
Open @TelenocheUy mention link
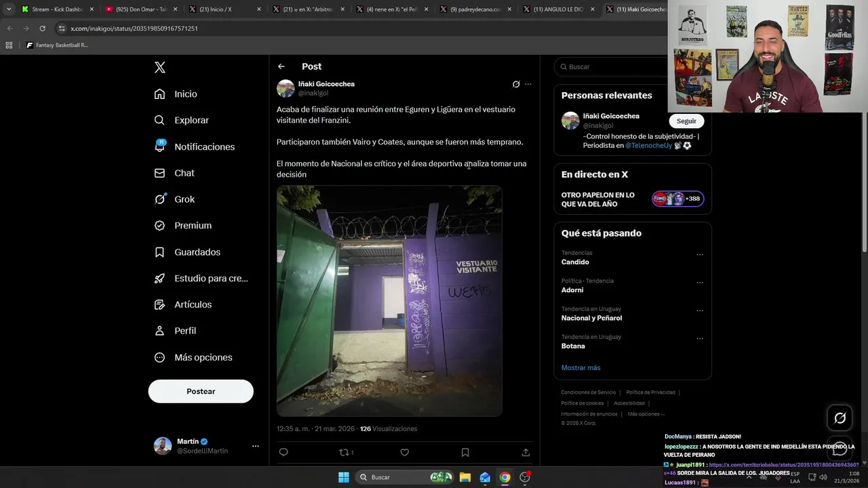click(648, 146)
